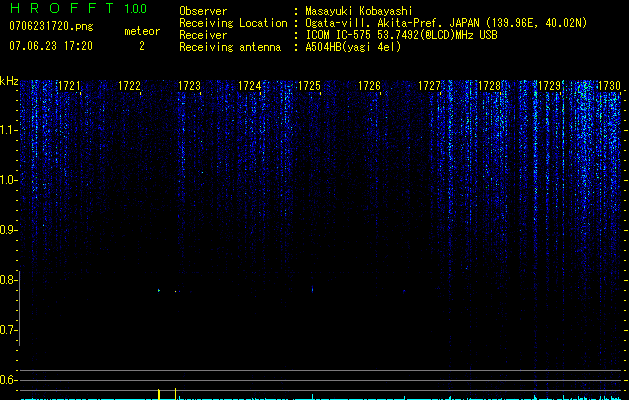
Task: Click the filename 0706231720.png
Action: (x=51, y=26)
